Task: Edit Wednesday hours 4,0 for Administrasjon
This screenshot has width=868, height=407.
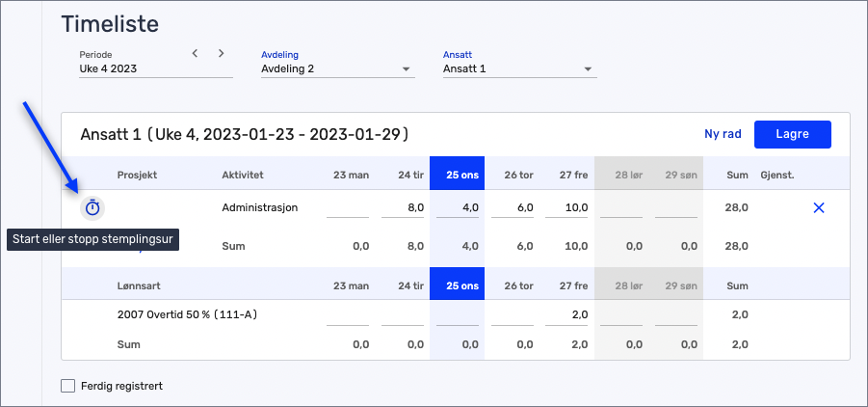Action: point(458,207)
